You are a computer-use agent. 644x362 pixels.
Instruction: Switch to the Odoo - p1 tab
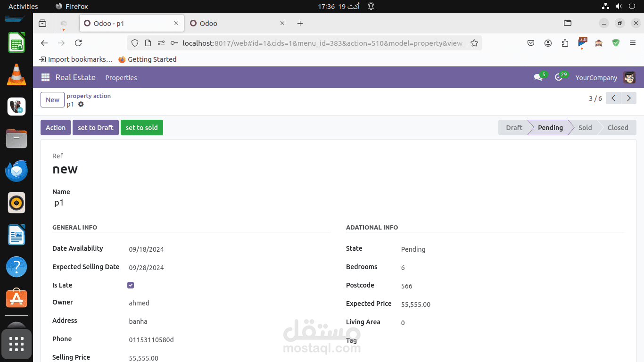[x=131, y=23]
